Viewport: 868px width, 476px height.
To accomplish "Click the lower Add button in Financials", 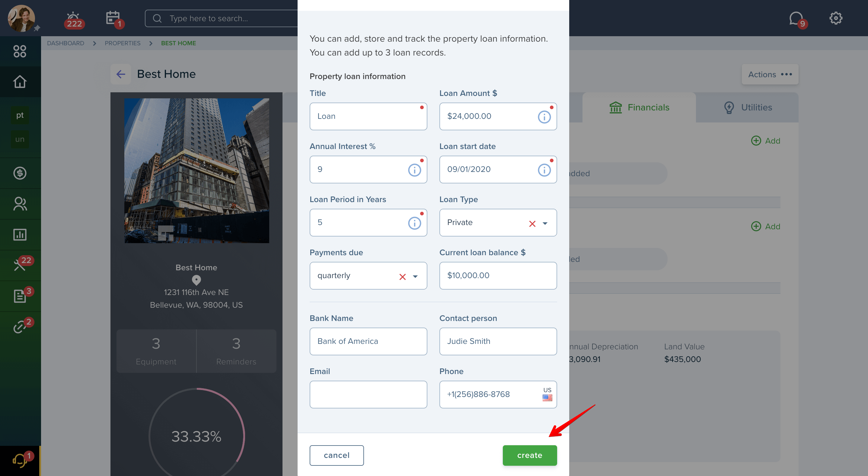I will click(765, 226).
